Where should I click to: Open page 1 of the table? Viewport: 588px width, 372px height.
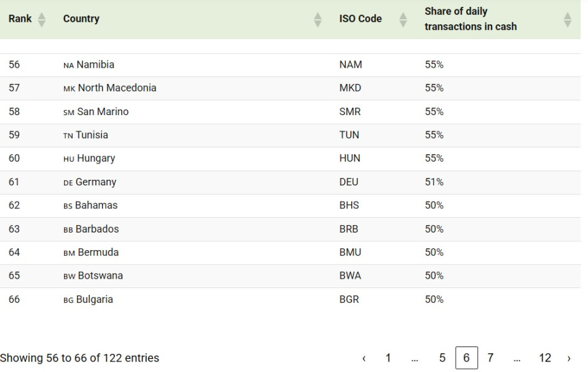pyautogui.click(x=388, y=358)
